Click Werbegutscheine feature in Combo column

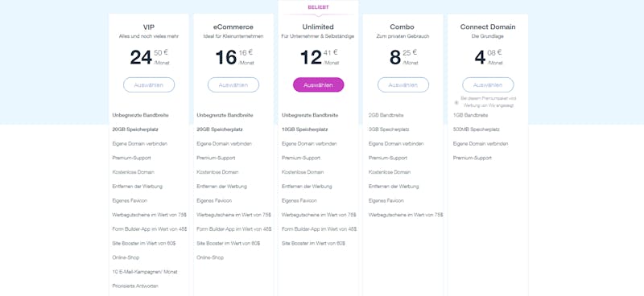[x=406, y=215]
